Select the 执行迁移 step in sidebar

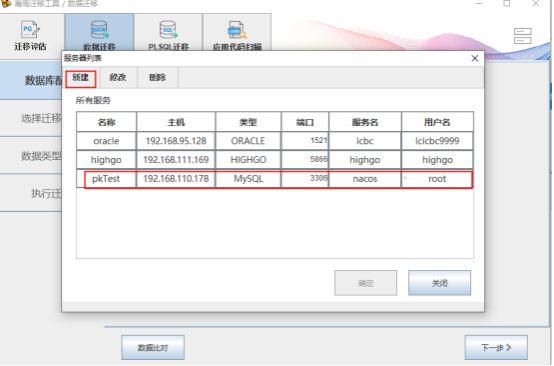coord(31,193)
